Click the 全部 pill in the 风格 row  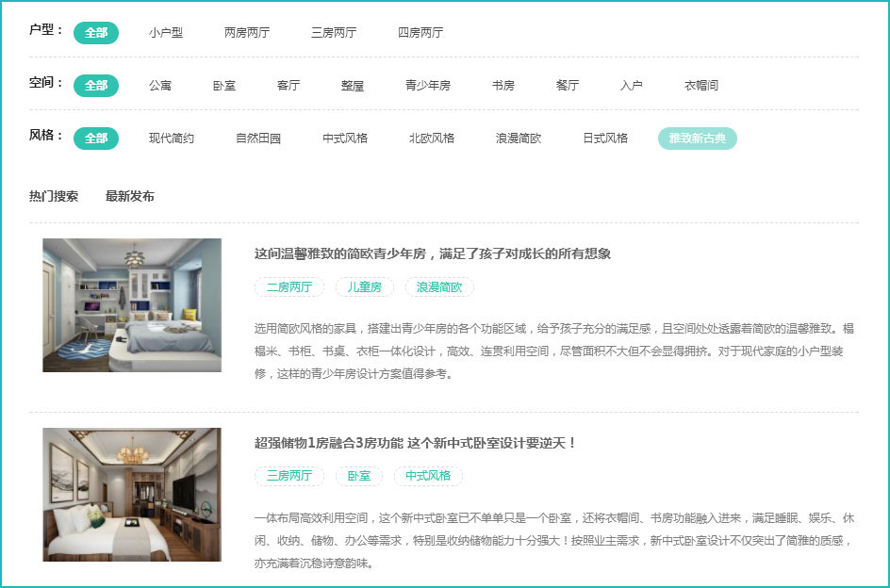pos(96,138)
